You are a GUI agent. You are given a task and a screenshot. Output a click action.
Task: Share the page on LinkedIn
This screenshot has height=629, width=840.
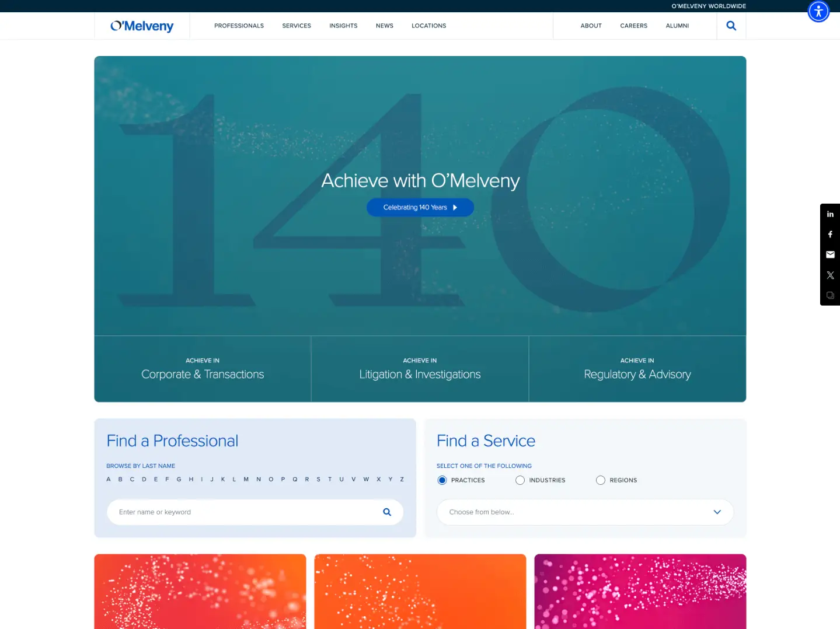point(830,214)
